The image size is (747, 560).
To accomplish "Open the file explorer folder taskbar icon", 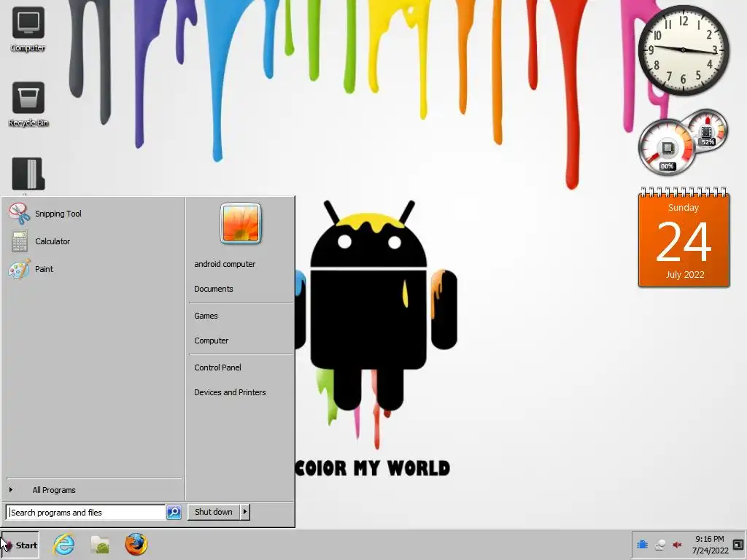I will tap(100, 545).
